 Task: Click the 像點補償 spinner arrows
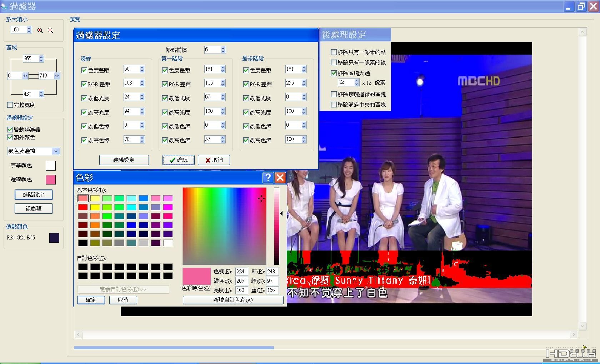pos(223,50)
